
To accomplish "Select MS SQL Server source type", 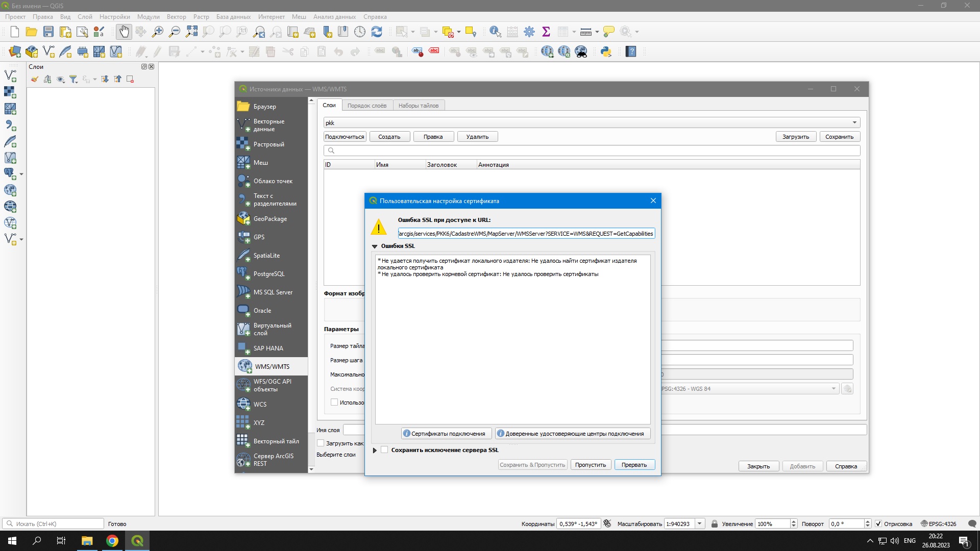I will coord(272,292).
